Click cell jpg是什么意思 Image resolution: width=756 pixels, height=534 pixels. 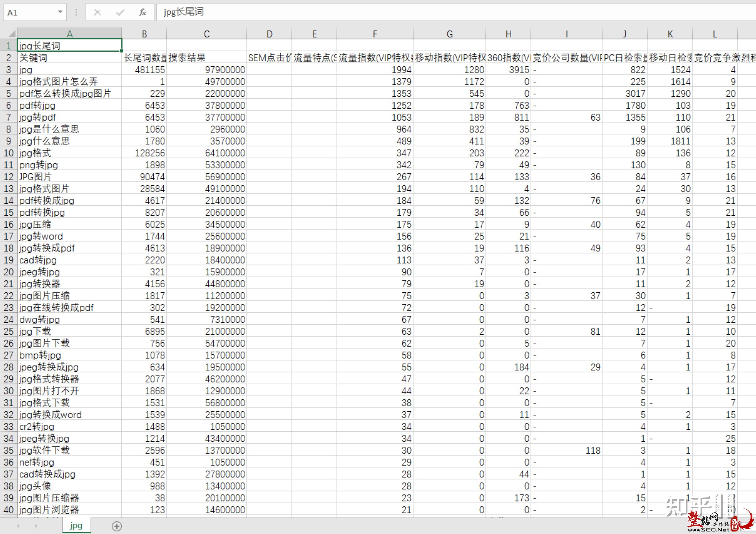pos(69,129)
